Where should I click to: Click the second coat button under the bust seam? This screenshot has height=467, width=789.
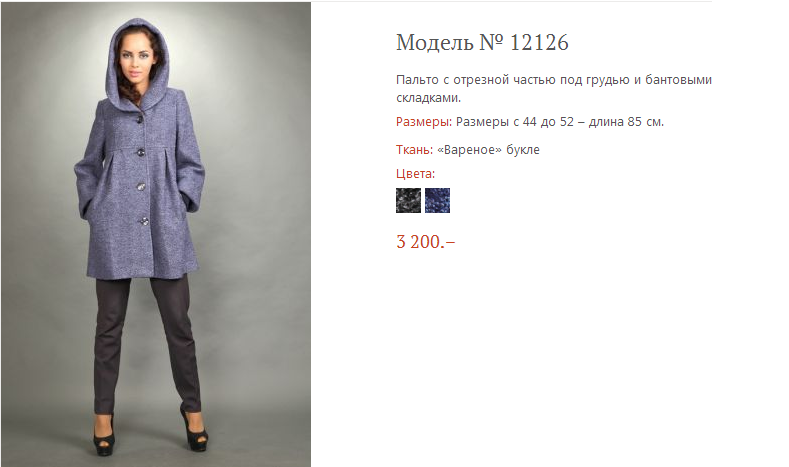click(141, 152)
